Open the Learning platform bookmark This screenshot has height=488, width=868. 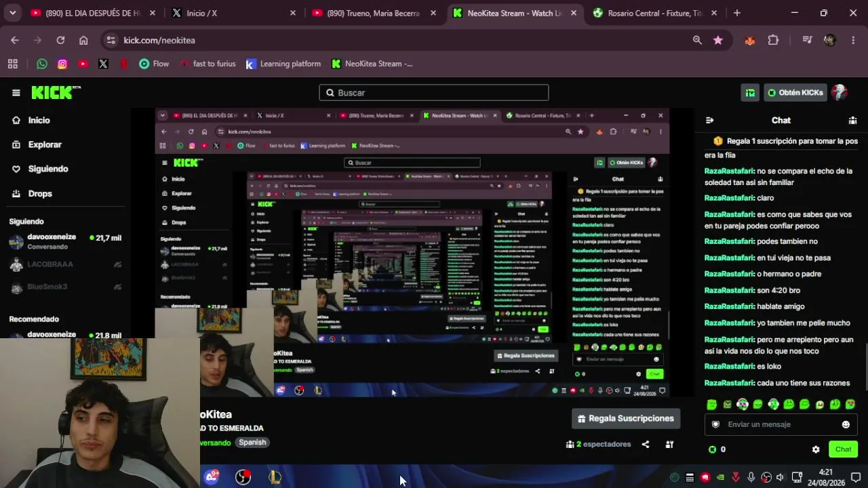point(283,64)
